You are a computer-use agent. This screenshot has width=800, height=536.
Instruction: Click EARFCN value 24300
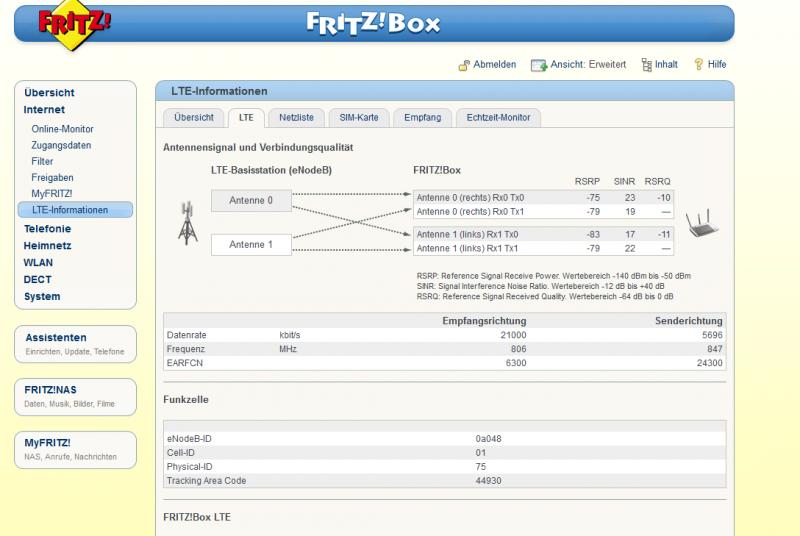coord(710,363)
